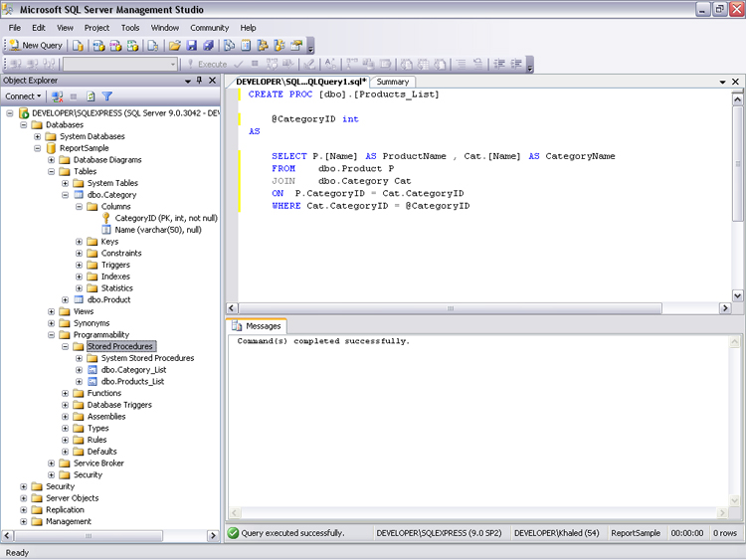Click the ReportSample database status bar entry
Screen dimensions: 746x560
click(636, 533)
